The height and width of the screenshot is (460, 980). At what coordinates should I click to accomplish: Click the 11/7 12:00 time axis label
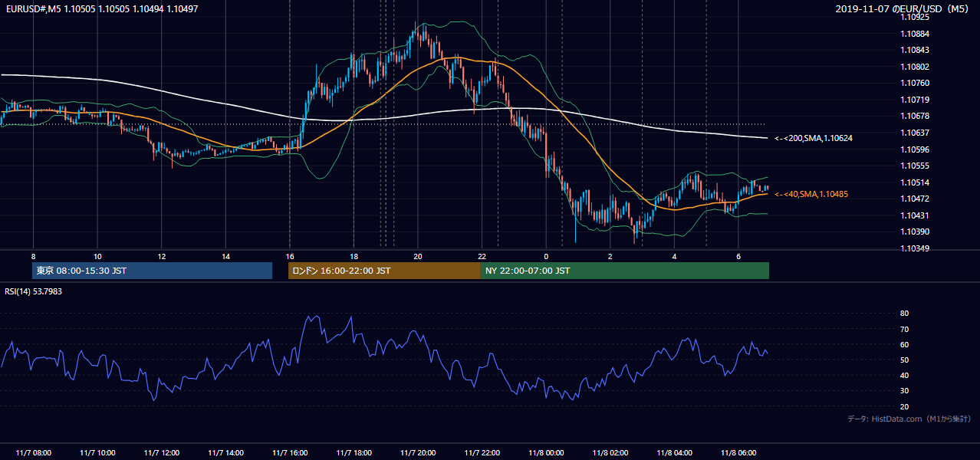(x=161, y=452)
